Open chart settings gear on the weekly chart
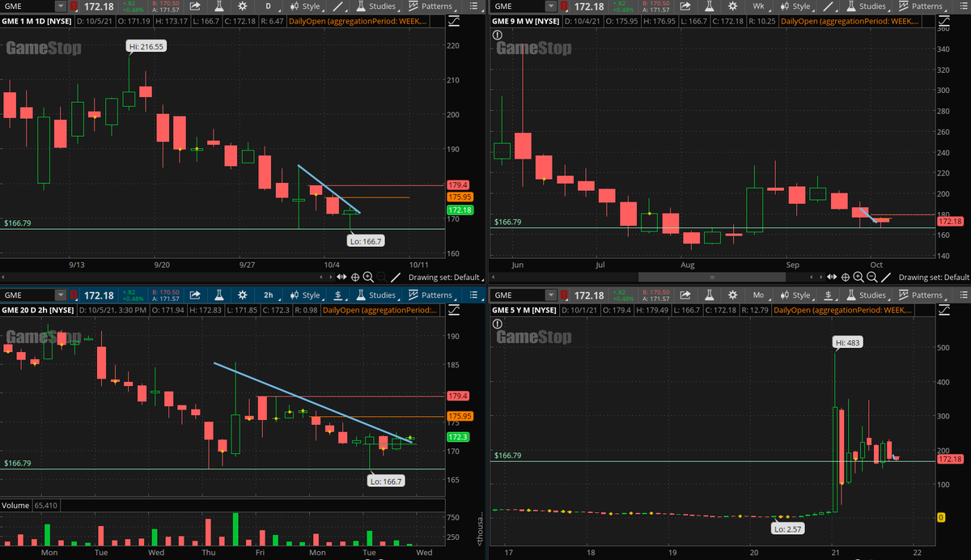This screenshot has width=971, height=560. point(732,6)
